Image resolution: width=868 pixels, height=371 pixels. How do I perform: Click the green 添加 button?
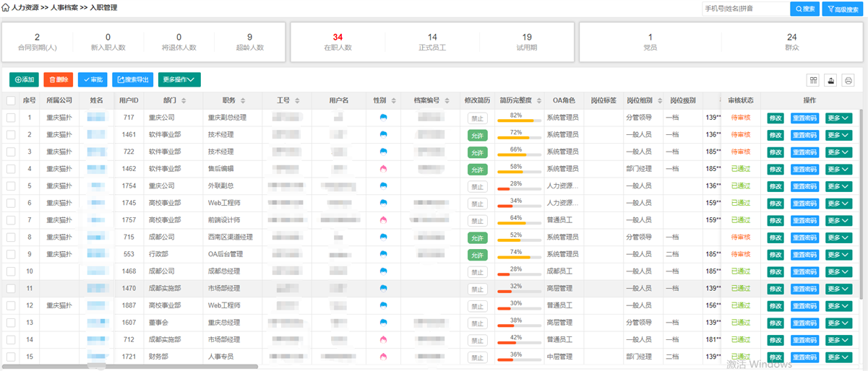coord(25,79)
